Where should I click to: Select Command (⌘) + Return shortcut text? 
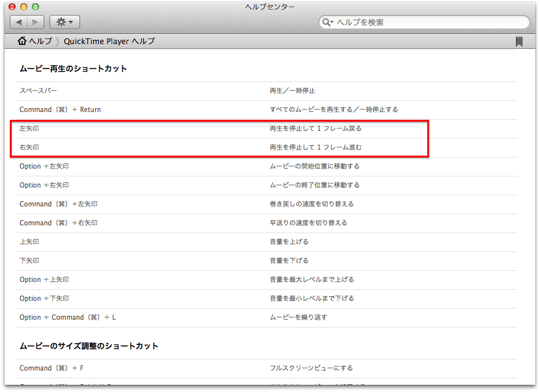pyautogui.click(x=61, y=109)
